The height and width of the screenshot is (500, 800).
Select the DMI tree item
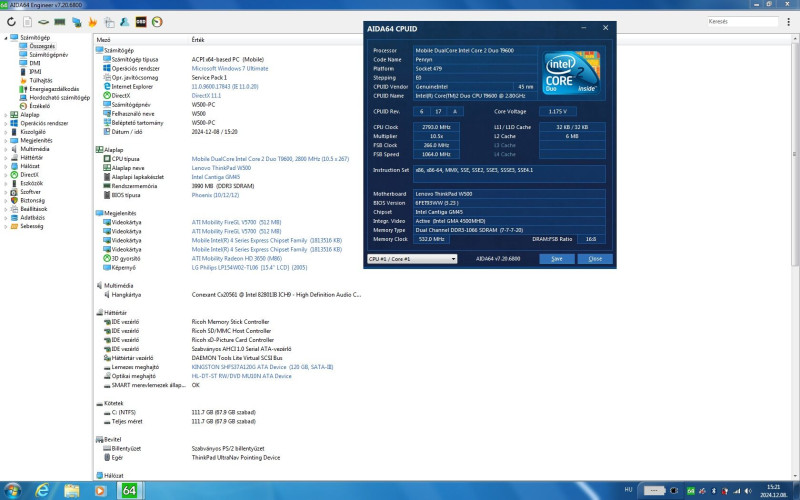click(x=35, y=63)
